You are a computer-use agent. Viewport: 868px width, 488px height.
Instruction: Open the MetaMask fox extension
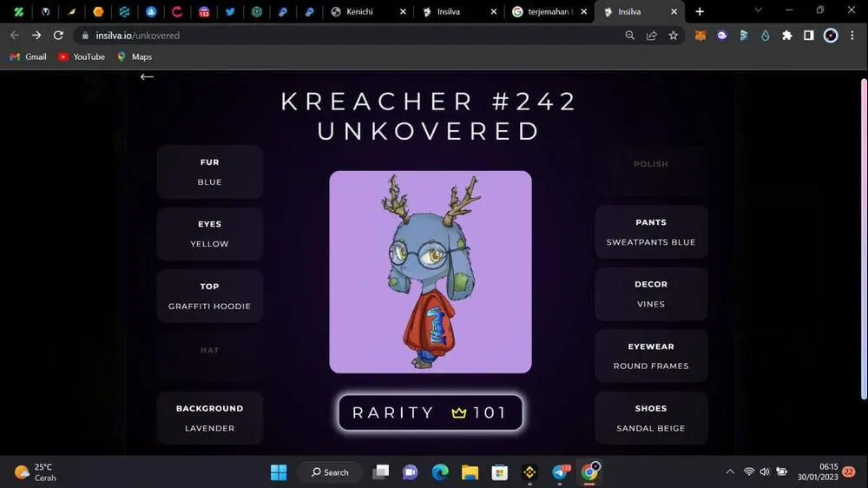(700, 36)
